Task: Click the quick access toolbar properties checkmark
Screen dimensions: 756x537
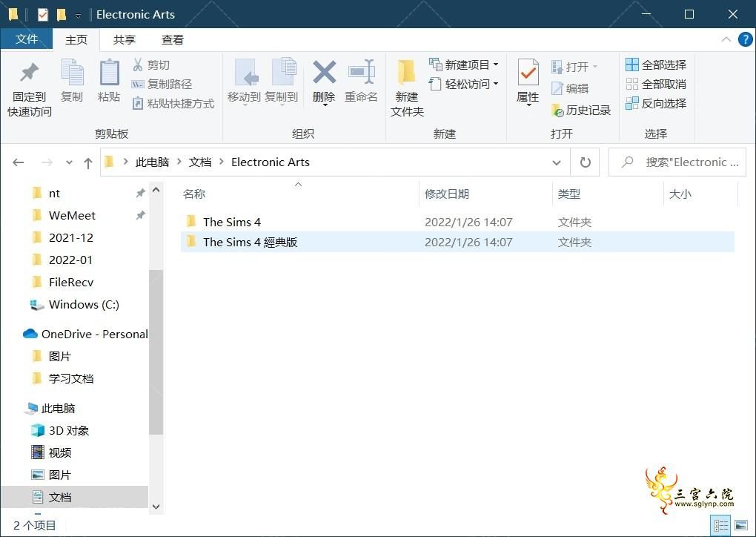Action: coord(43,15)
